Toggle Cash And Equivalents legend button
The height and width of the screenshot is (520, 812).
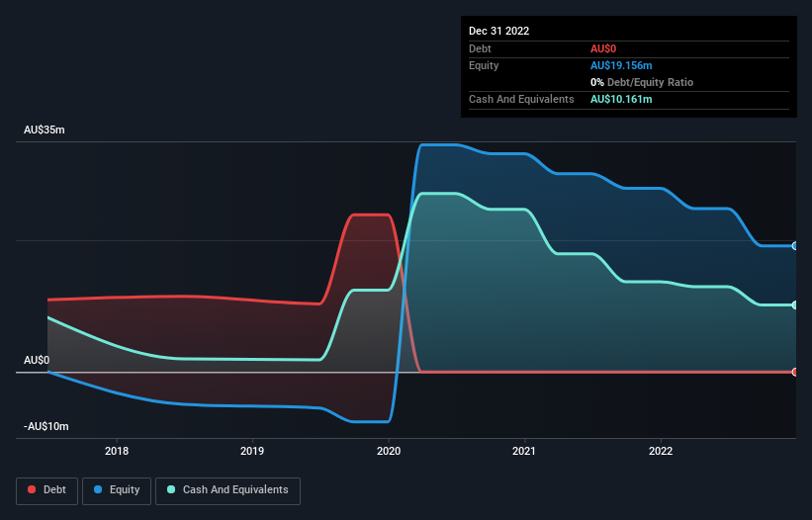pyautogui.click(x=227, y=490)
